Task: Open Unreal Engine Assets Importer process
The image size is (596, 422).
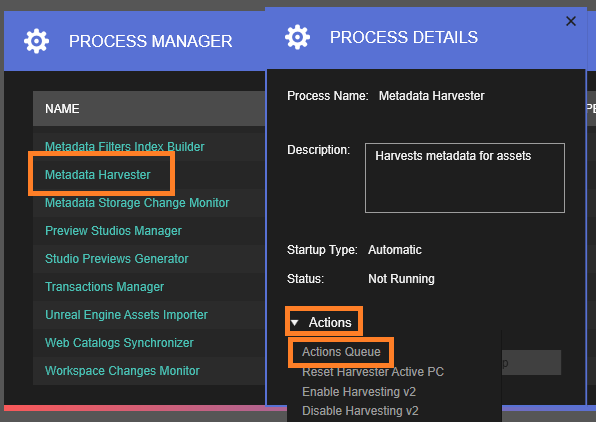Action: (126, 315)
